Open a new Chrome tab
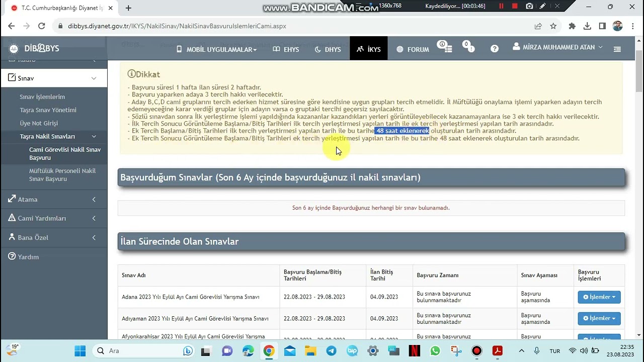644x362 pixels. (128, 8)
